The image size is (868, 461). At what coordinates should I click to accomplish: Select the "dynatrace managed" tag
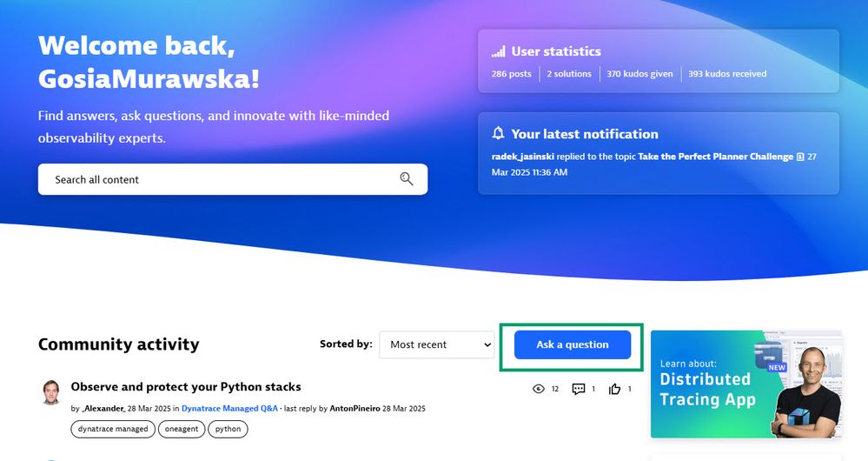pos(113,429)
